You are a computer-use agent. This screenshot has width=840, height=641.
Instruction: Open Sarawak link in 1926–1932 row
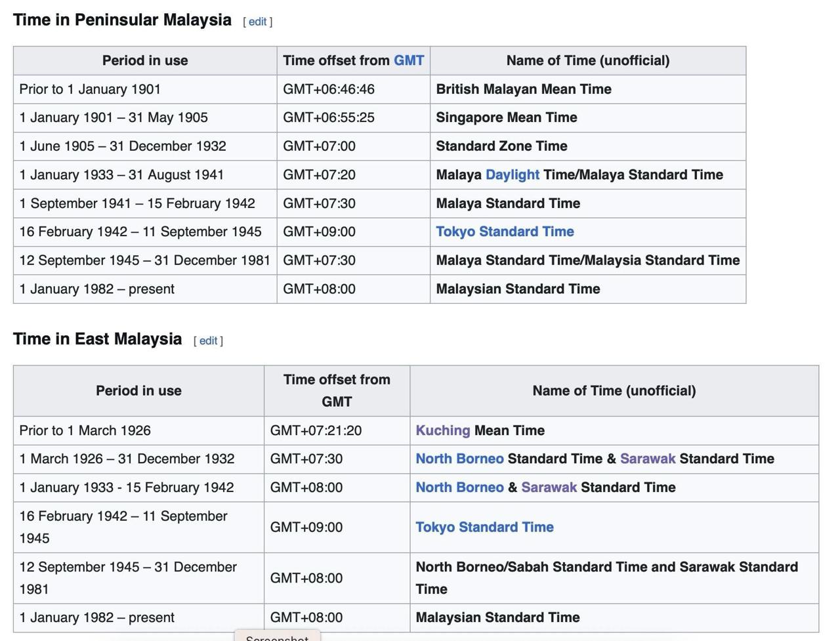coord(647,459)
